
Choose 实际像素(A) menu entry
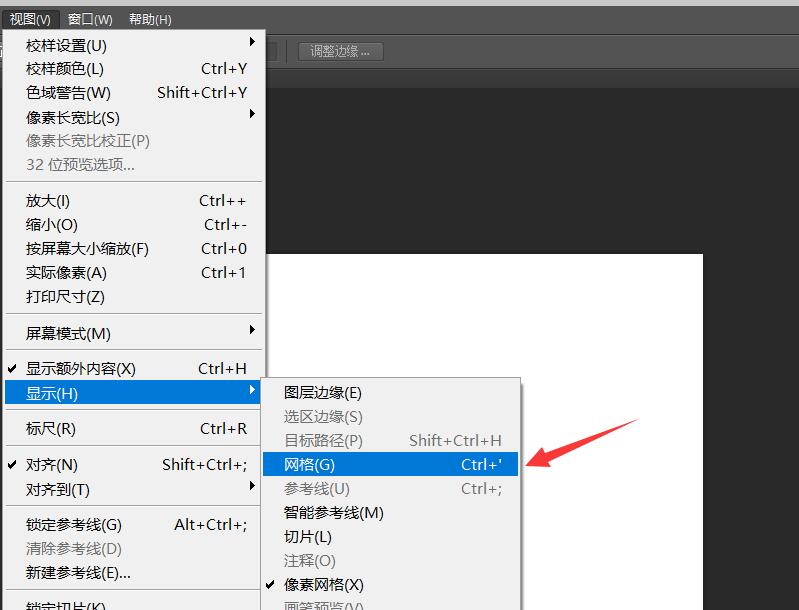[134, 273]
